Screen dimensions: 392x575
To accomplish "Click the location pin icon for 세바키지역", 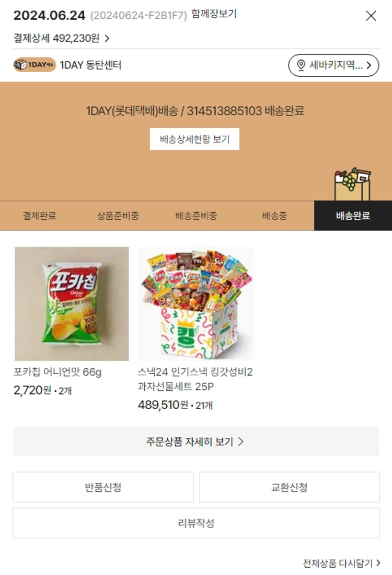I will pos(301,65).
